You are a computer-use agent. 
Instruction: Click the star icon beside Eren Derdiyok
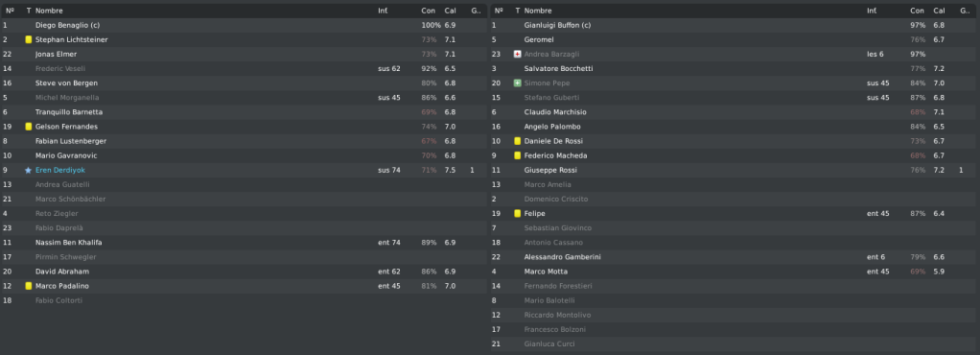tap(28, 170)
